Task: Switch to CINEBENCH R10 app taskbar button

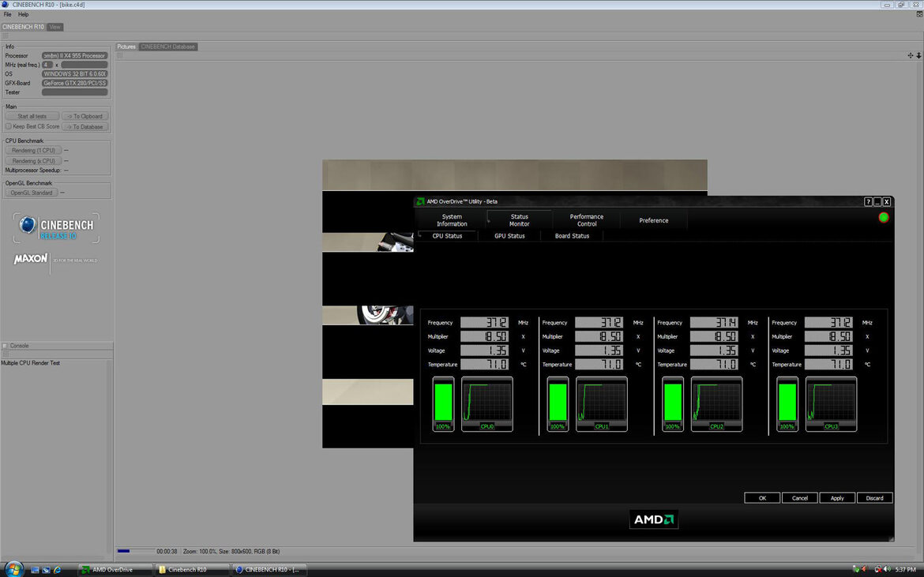Action: coord(269,570)
